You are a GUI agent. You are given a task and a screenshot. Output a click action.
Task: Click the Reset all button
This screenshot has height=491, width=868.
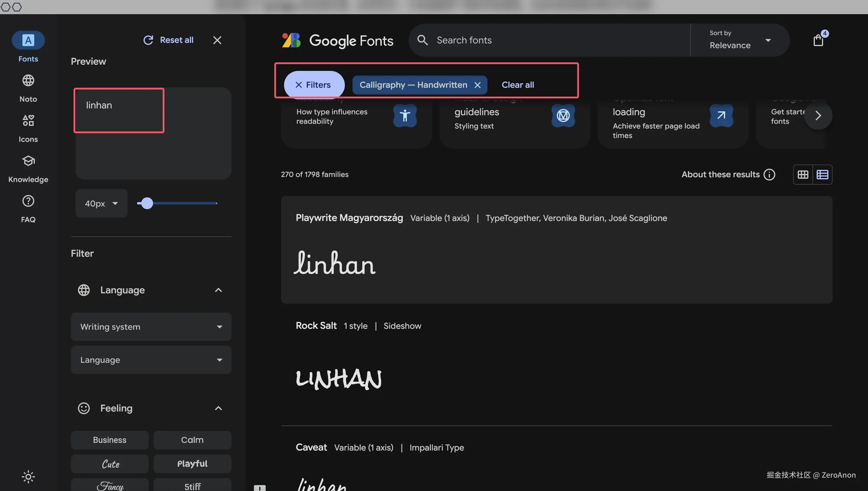click(169, 40)
